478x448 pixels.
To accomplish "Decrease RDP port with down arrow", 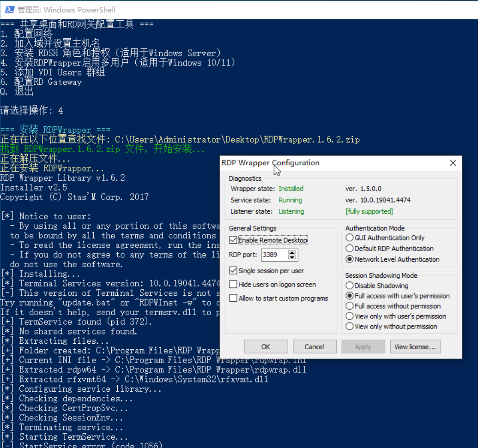I will coord(292,257).
